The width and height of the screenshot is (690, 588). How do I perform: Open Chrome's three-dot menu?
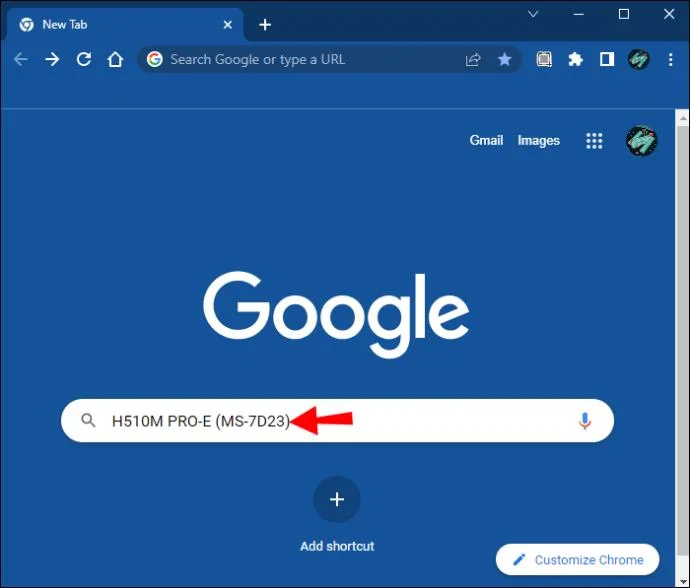click(670, 59)
